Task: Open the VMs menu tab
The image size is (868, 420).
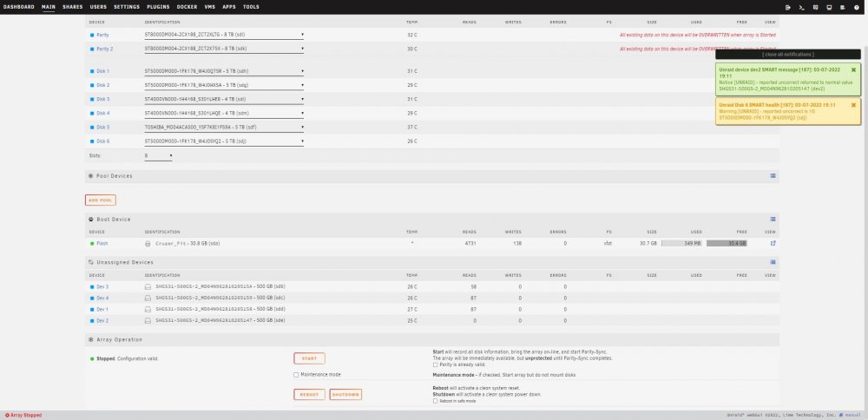Action: pos(210,7)
